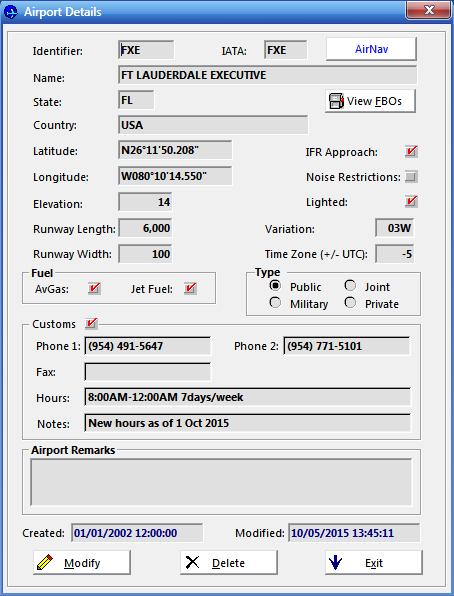Click the airplane icon in the title bar
The width and height of the screenshot is (454, 596).
coord(11,12)
